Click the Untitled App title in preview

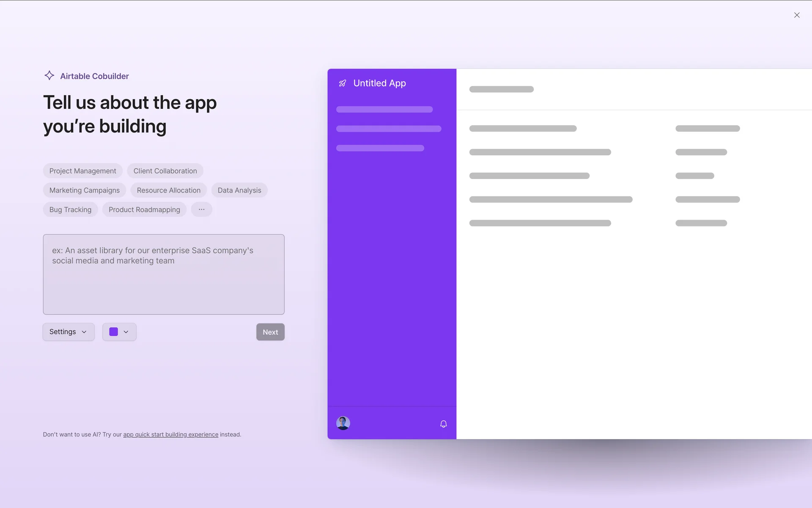pyautogui.click(x=379, y=83)
